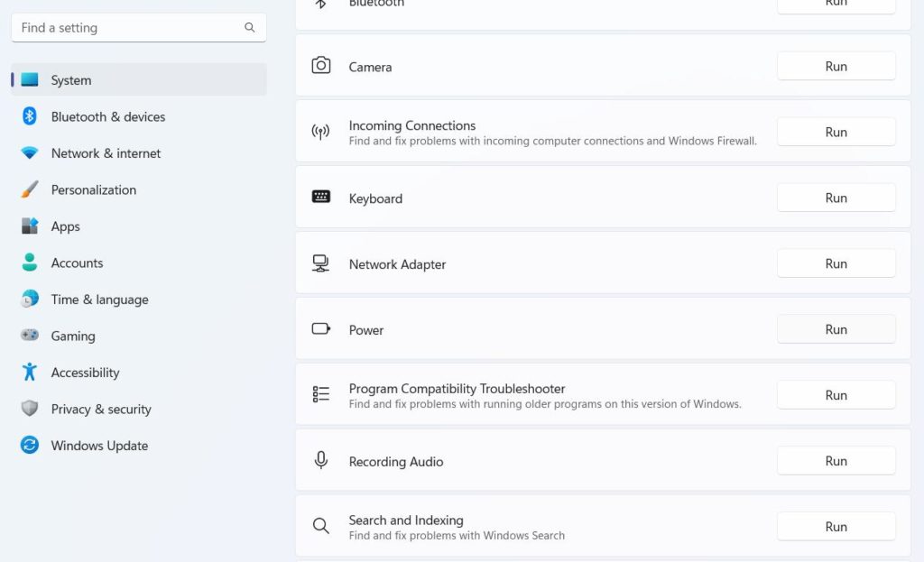The image size is (924, 562).
Task: Click the Search and Indexing magnifier icon
Action: pyautogui.click(x=321, y=526)
